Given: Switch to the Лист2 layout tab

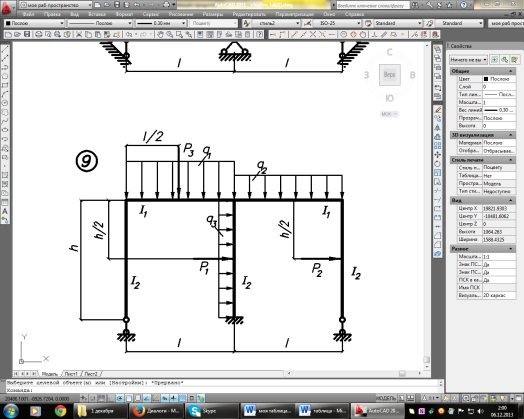Looking at the screenshot, I should (x=91, y=374).
